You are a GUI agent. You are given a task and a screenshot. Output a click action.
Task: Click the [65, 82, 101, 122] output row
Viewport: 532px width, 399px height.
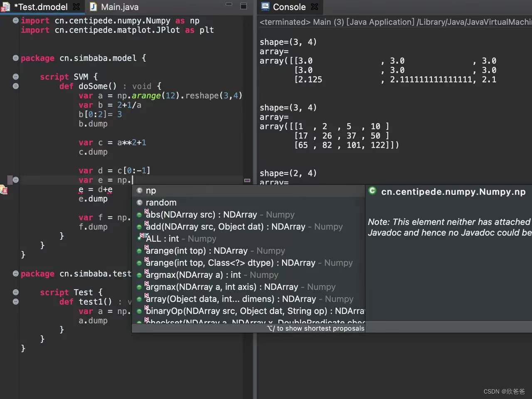(x=347, y=145)
